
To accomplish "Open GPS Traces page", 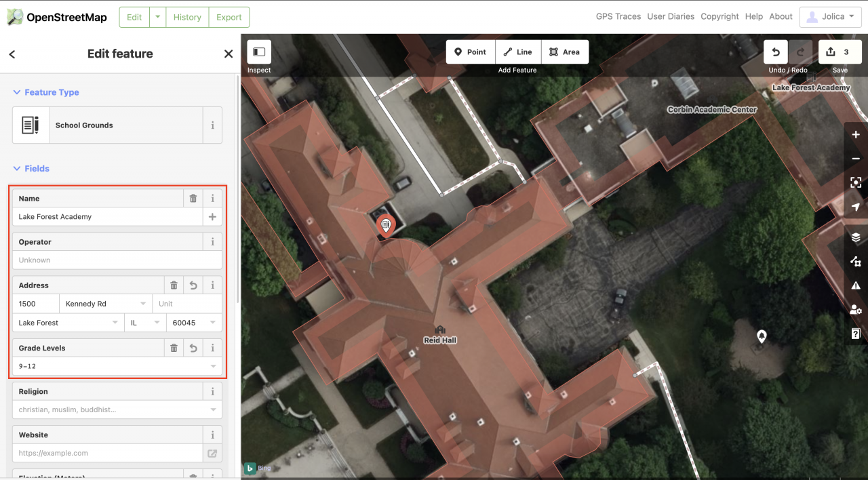I will pyautogui.click(x=618, y=16).
